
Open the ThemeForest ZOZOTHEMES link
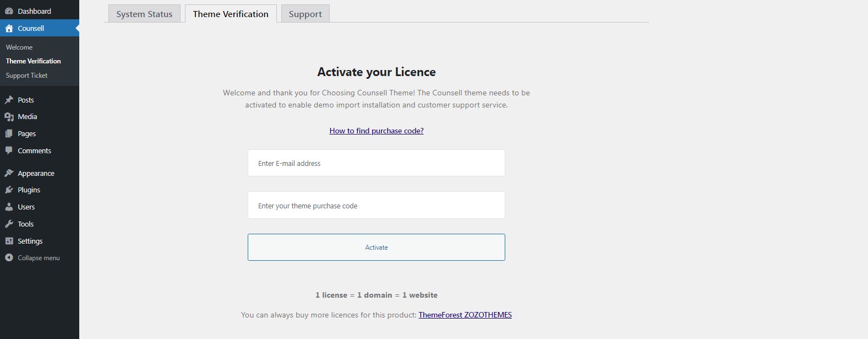point(465,315)
